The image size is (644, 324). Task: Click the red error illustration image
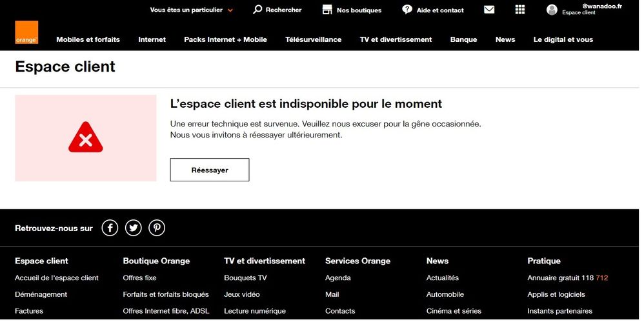coord(86,139)
